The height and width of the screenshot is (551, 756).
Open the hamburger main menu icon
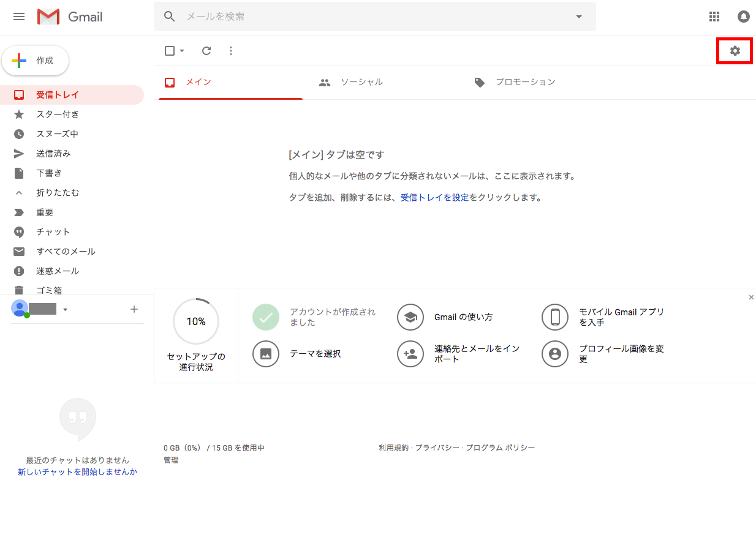(19, 17)
